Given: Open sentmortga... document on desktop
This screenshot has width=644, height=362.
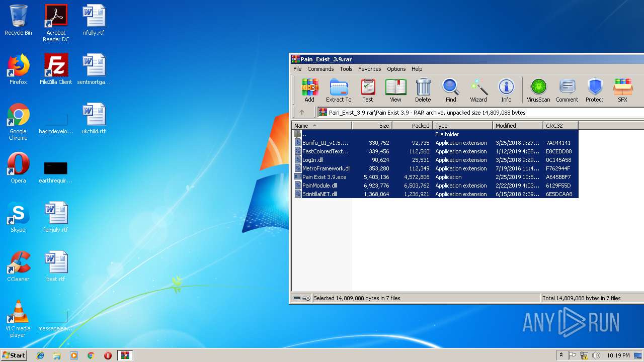Looking at the screenshot, I should pos(94,69).
